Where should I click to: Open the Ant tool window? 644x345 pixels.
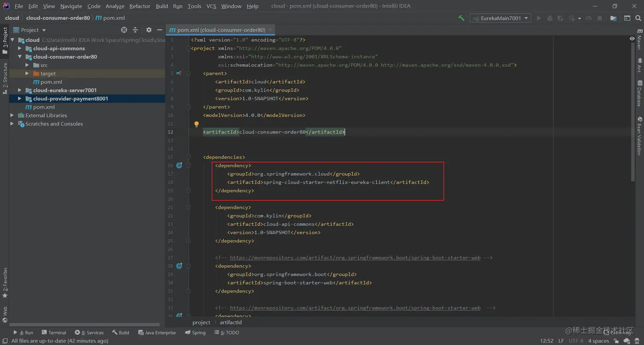pos(639,65)
